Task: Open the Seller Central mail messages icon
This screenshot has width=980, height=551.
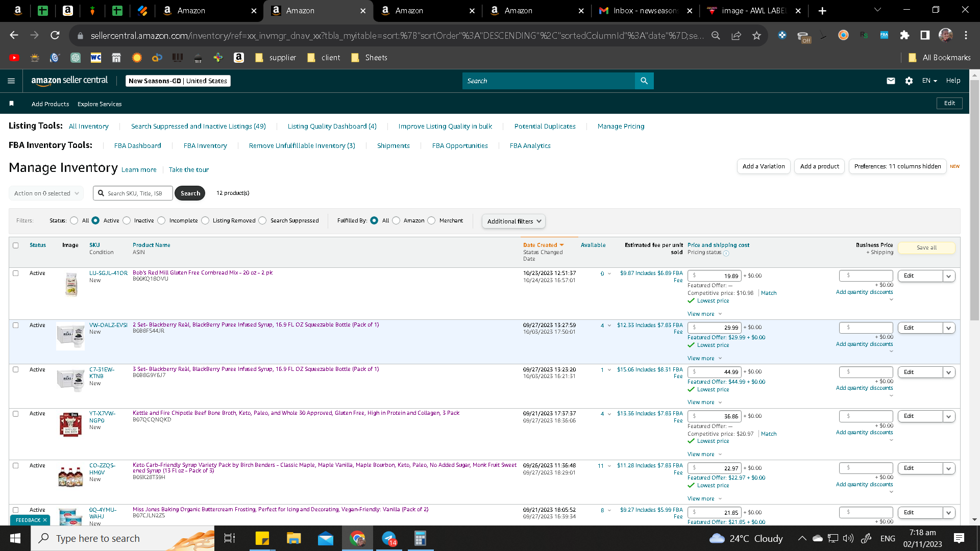Action: [891, 81]
